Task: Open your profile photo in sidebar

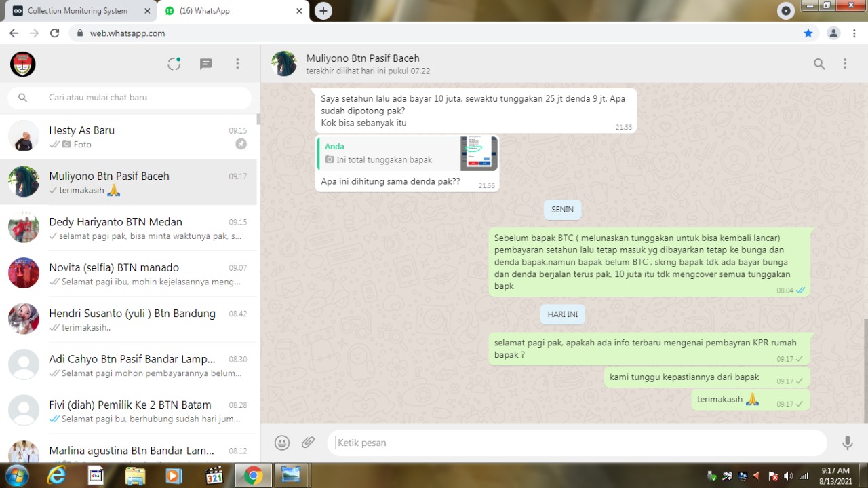Action: 23,64
